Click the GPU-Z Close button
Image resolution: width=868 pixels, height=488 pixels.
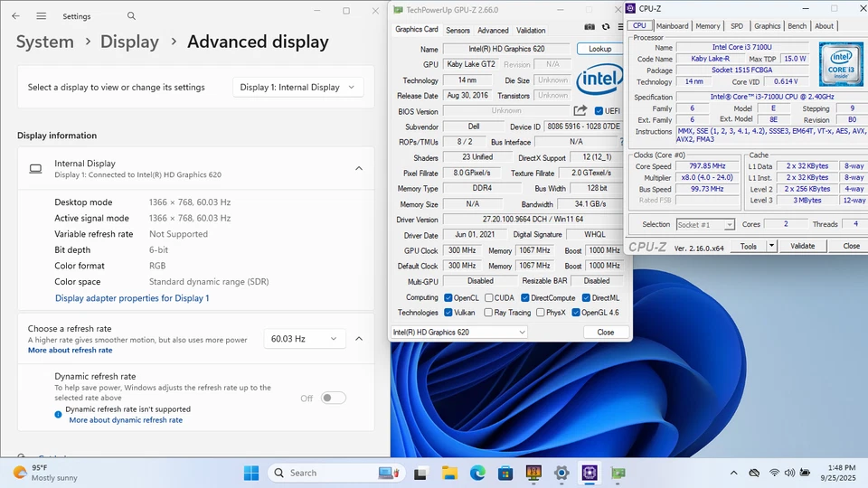click(606, 332)
